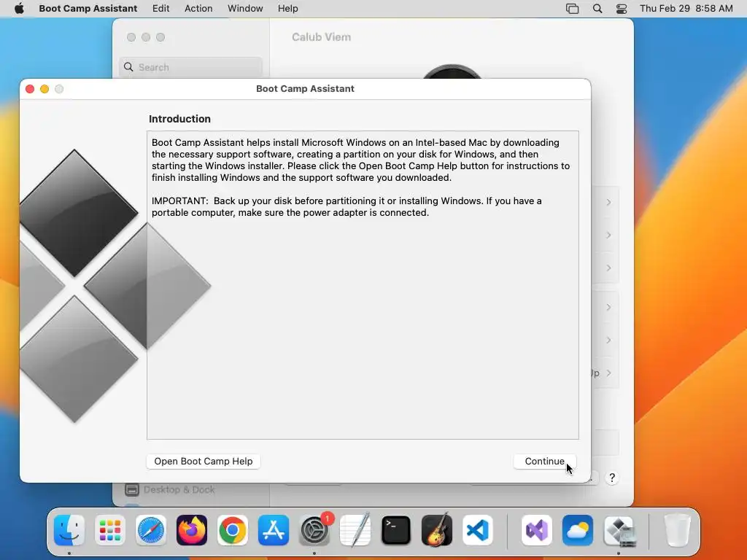Open the Boot Camp Assistant app menu

click(88, 9)
